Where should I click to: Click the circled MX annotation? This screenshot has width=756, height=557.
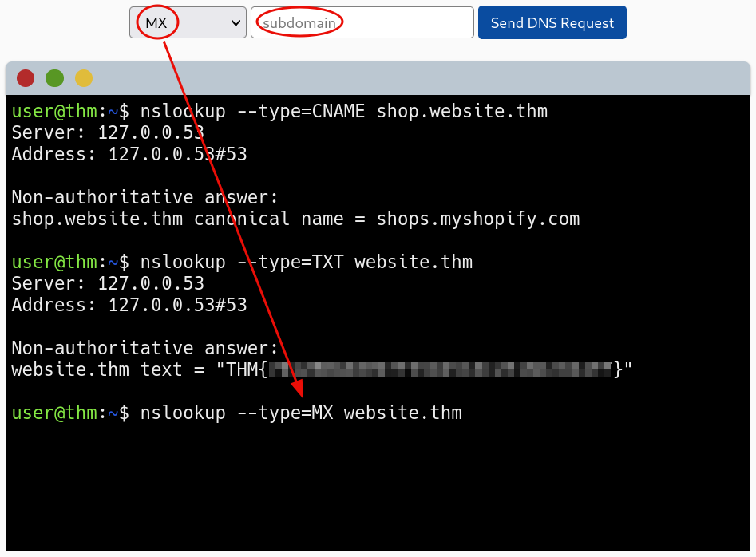tap(156, 22)
